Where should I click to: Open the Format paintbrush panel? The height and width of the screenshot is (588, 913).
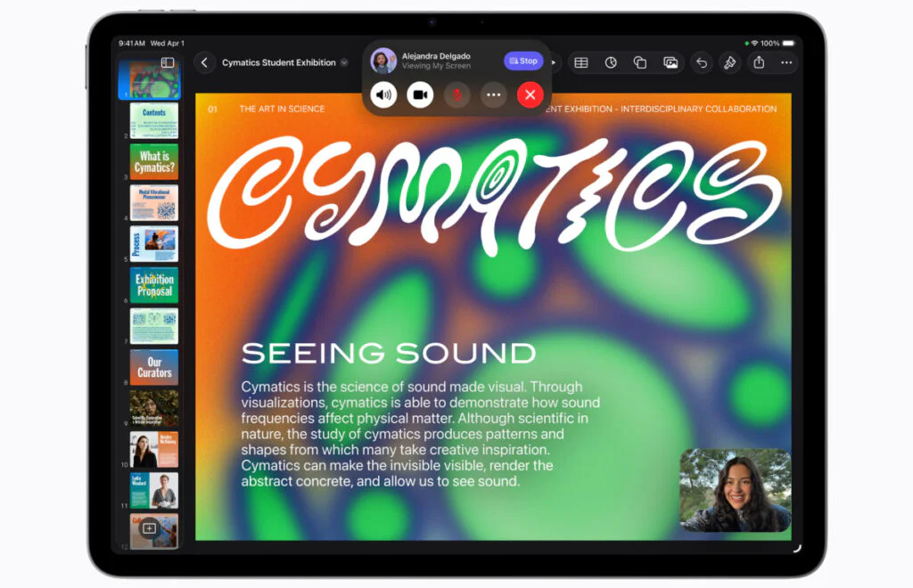tap(729, 62)
